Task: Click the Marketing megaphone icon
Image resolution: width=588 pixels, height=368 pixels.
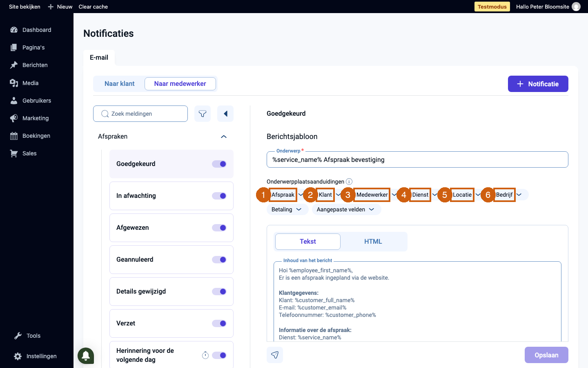Action: tap(14, 118)
